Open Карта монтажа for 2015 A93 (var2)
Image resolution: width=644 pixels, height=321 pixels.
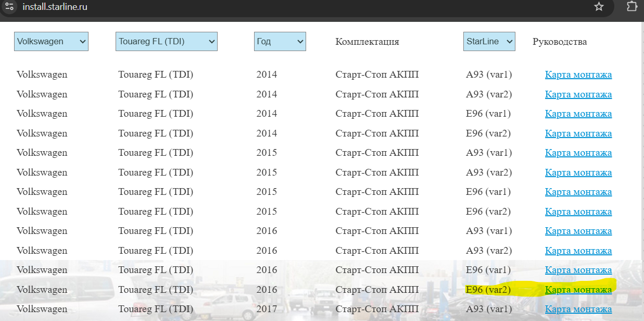coord(578,172)
